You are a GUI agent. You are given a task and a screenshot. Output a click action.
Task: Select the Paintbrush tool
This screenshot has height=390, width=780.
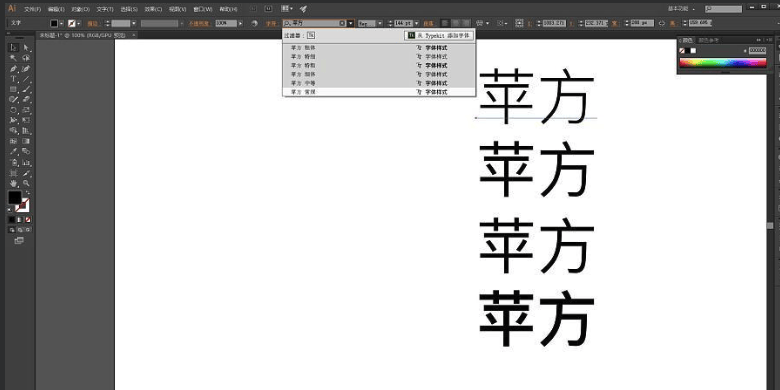click(x=26, y=90)
